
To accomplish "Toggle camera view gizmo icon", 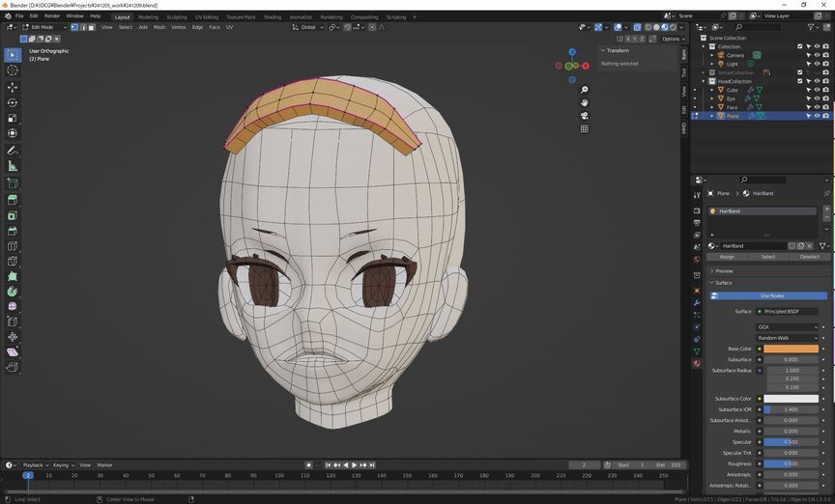I will coord(585,115).
